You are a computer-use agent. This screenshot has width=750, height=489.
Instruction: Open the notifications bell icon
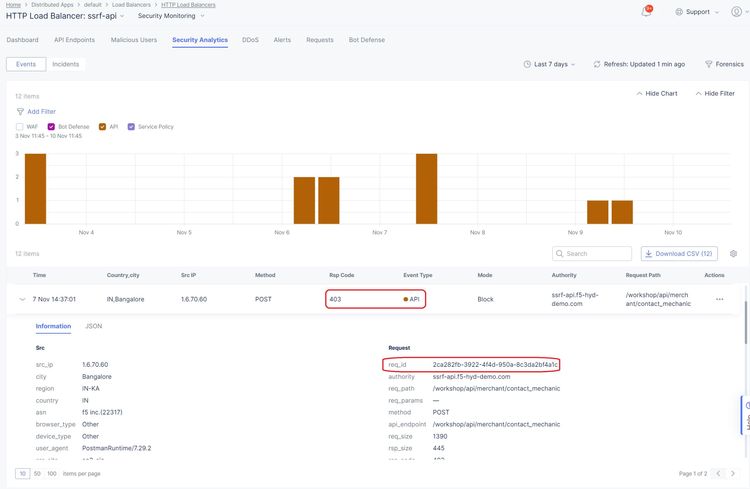(646, 12)
